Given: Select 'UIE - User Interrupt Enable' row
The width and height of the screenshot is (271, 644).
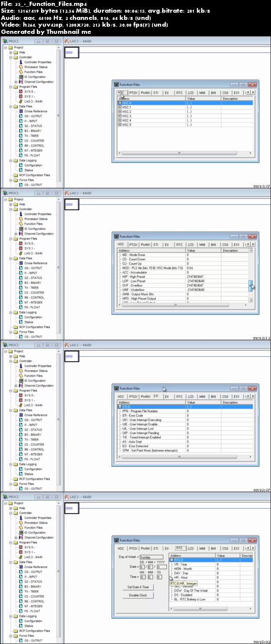Looking at the screenshot, I should [x=185, y=424].
